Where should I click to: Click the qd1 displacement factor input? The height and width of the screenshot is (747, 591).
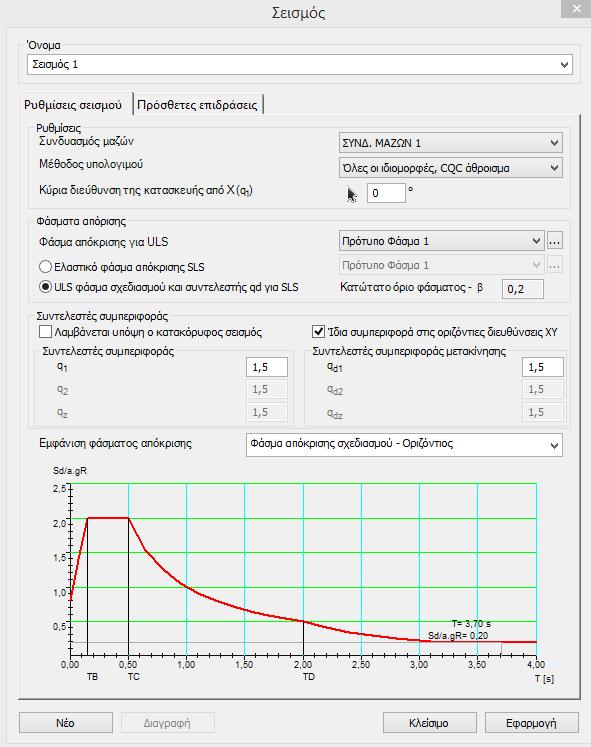coord(543,367)
